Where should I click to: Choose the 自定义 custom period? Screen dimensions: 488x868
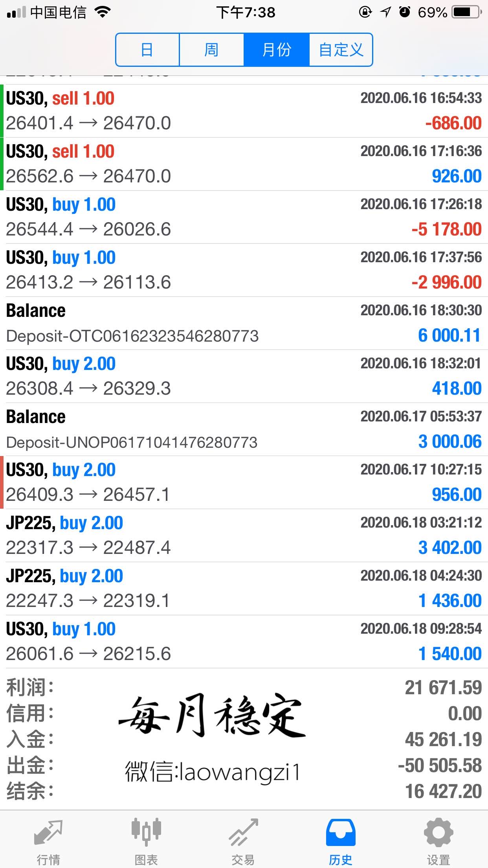point(341,50)
